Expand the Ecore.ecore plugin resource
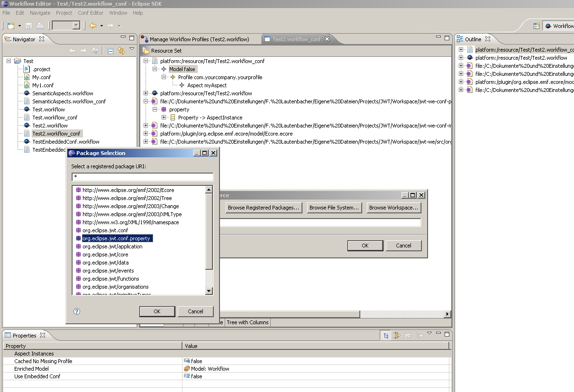Screen dimensions: 574x392 tap(146, 134)
